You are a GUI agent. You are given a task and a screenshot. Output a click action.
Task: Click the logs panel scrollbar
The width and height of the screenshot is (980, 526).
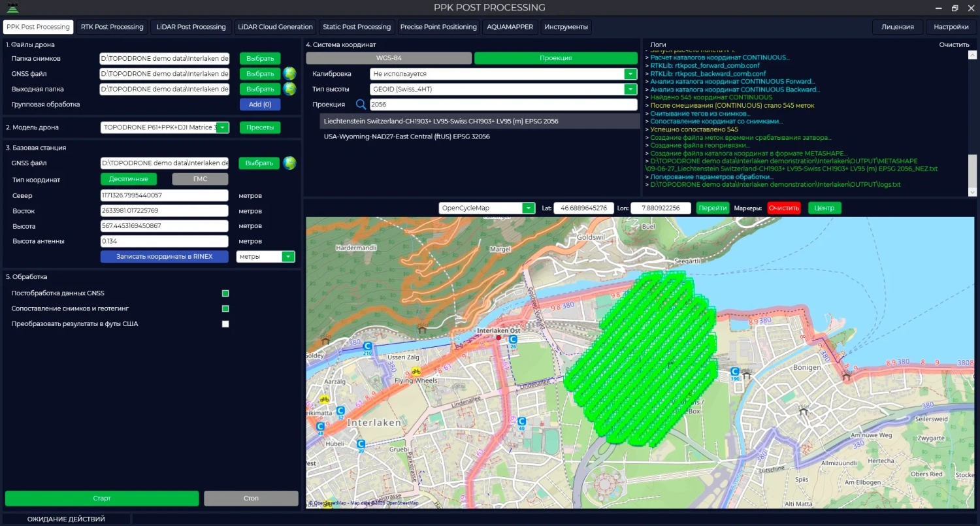tap(973, 172)
